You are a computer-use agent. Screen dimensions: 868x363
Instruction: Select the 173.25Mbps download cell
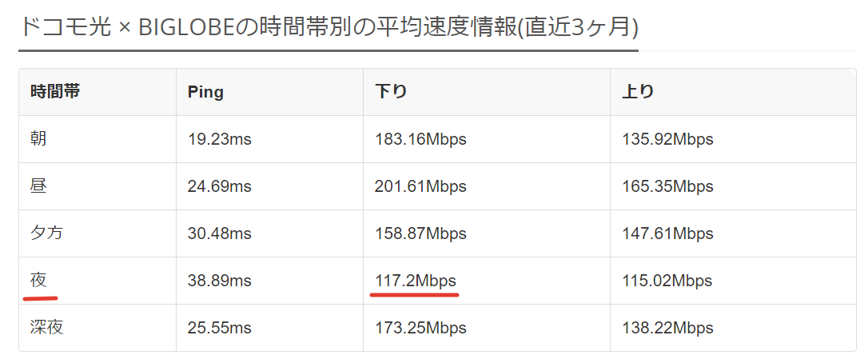click(x=420, y=328)
